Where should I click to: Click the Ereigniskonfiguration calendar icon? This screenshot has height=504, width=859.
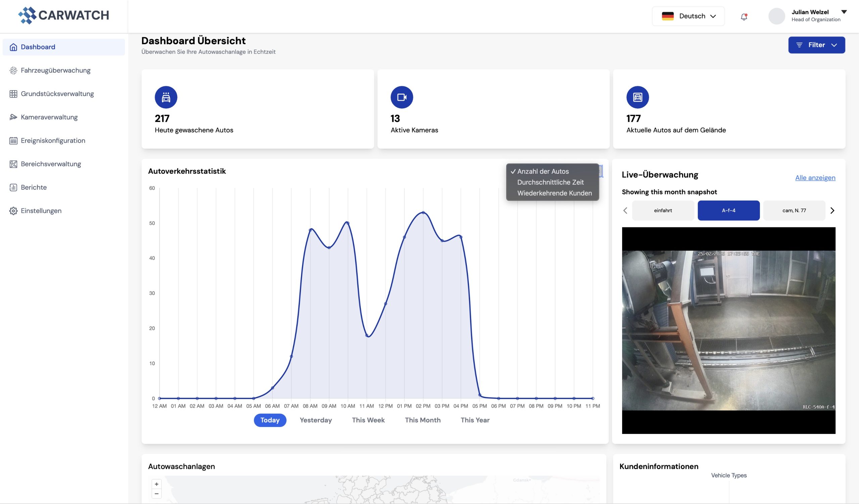(13, 141)
